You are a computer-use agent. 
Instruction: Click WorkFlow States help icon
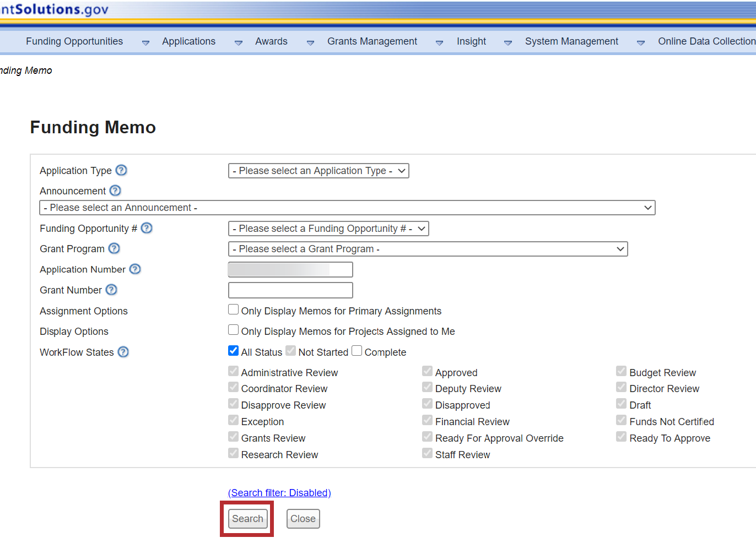(123, 352)
